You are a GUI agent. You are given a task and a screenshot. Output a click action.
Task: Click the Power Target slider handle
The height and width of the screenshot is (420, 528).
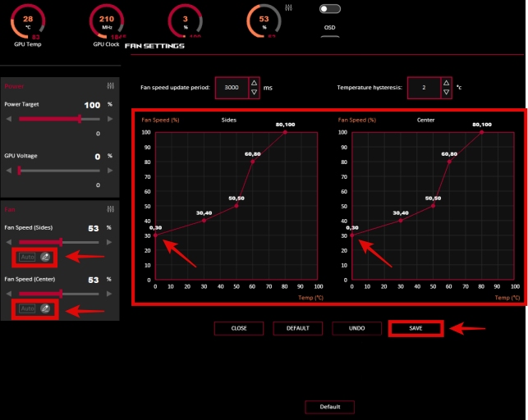(x=80, y=119)
